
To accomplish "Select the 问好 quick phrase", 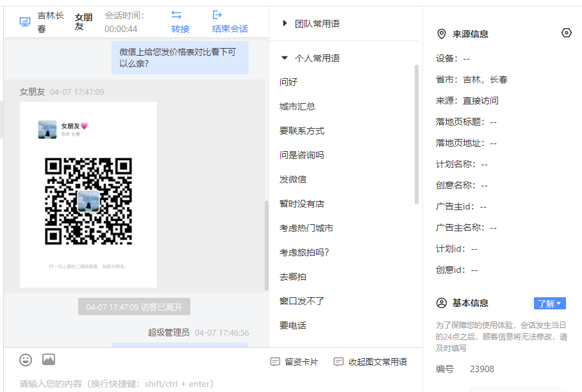I will point(288,82).
